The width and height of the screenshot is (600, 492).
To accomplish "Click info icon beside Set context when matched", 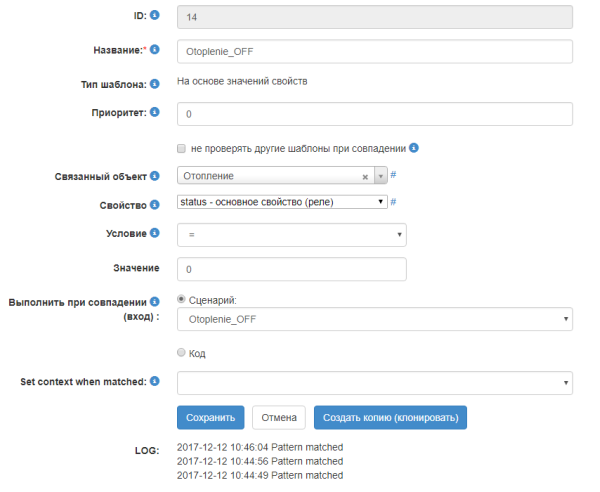I will coord(155,381).
